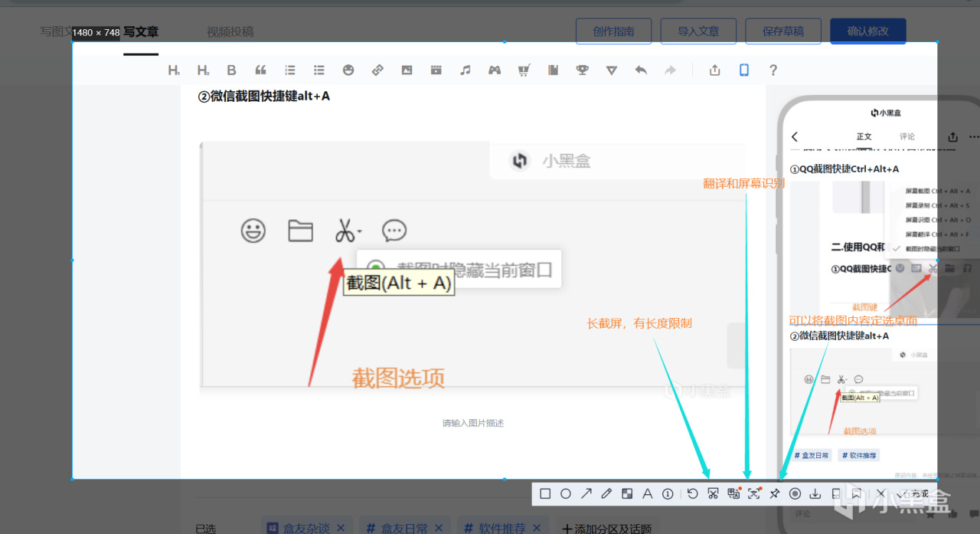Viewport: 980px width, 534px height.
Task: Click the bookmark icon in the screenshot toolbar
Action: pos(857,494)
